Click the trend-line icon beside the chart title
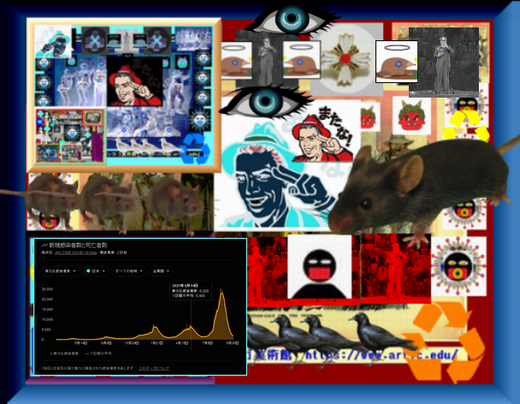520x404 pixels. pos(45,245)
